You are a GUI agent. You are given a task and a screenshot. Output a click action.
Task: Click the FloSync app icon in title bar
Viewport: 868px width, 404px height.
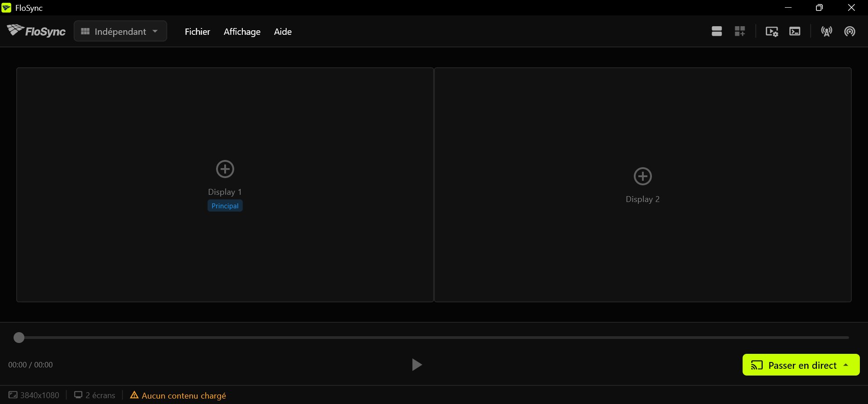6,8
